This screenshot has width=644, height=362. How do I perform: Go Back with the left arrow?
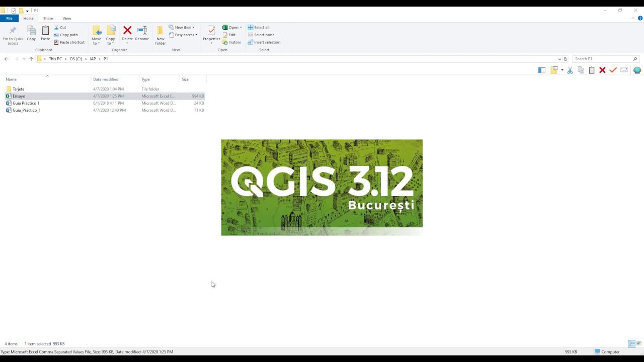(6, 59)
